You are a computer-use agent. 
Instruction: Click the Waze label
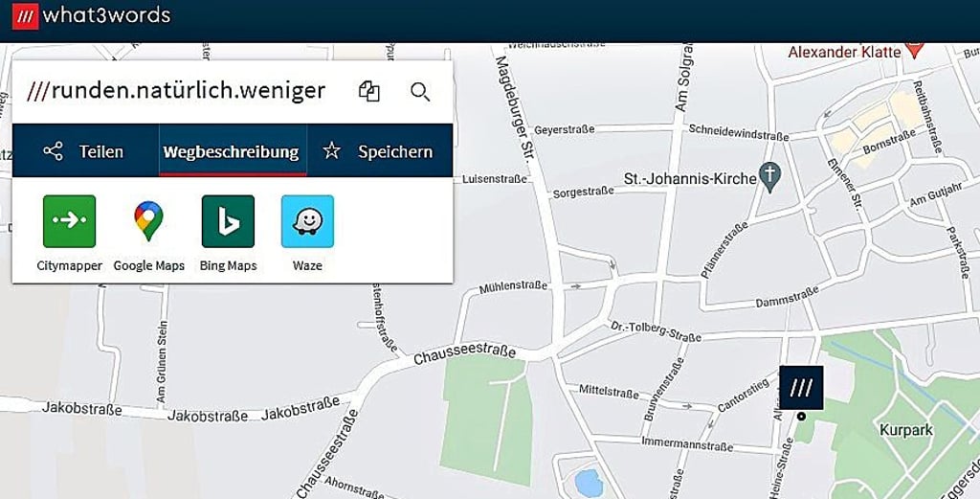[x=307, y=265]
